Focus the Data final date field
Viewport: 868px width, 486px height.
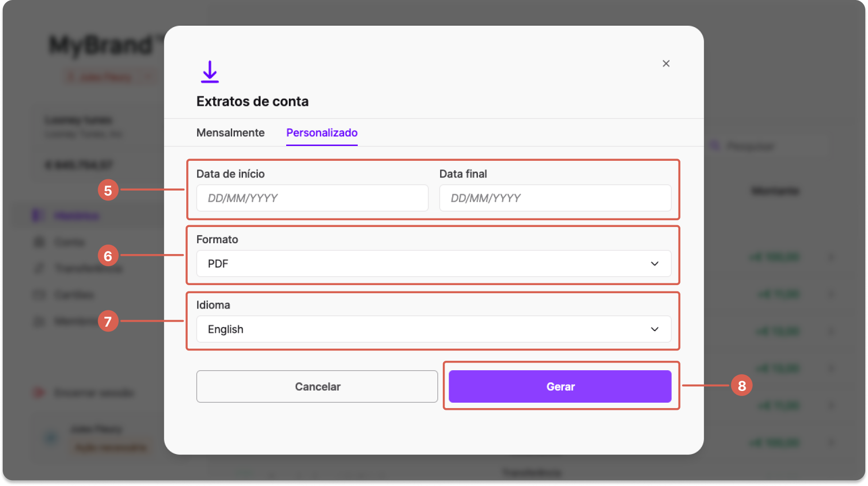[555, 198]
